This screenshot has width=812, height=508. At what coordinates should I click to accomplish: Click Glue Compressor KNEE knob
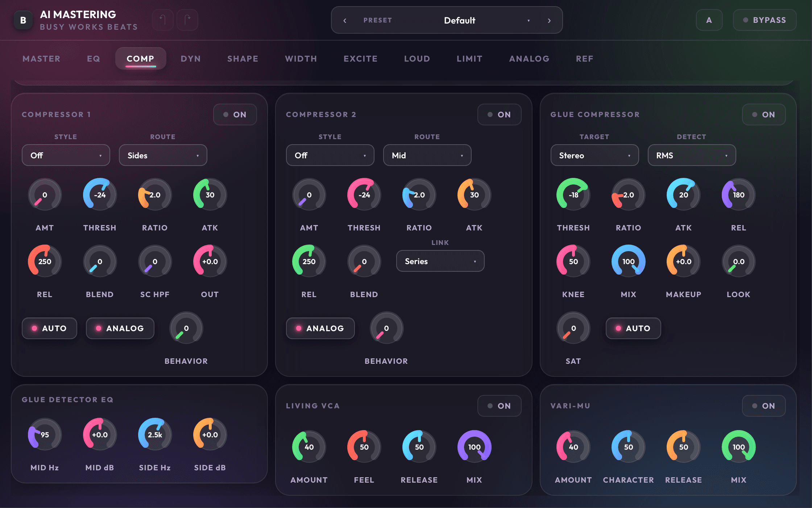(x=573, y=261)
